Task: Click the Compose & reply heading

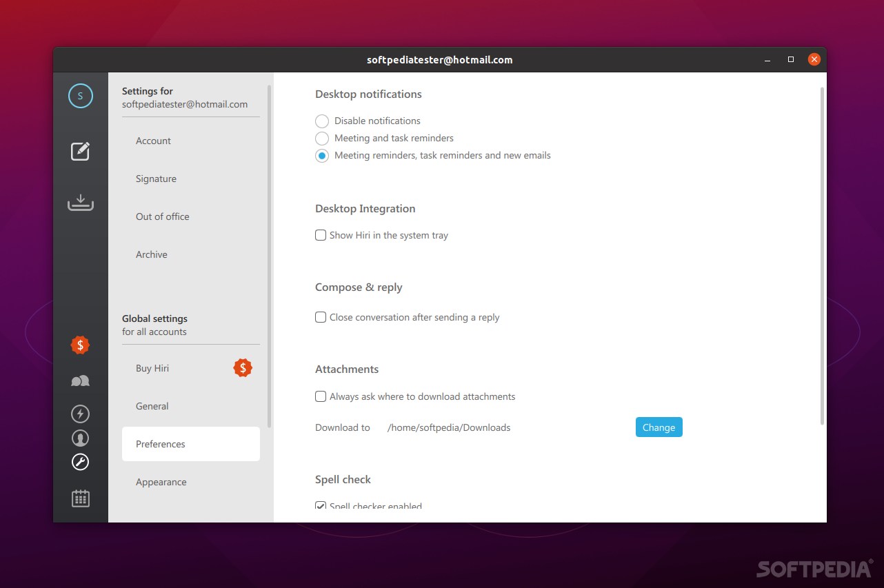Action: (359, 287)
